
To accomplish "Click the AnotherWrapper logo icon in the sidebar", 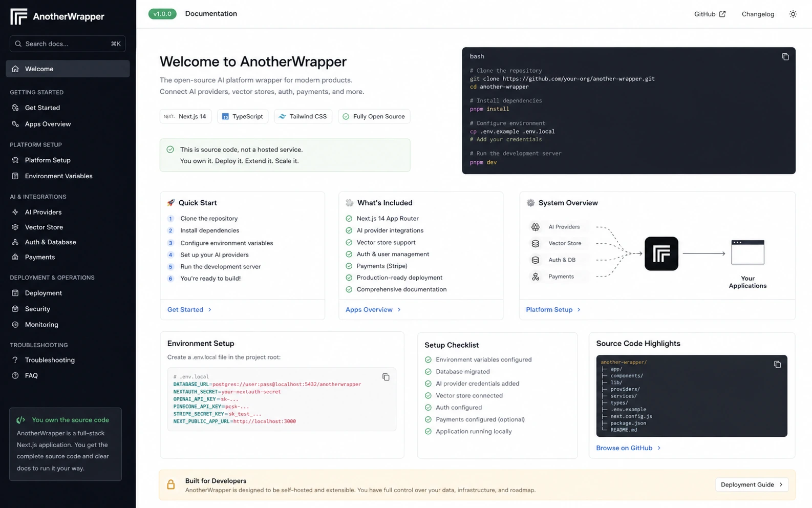I will 19,16.
